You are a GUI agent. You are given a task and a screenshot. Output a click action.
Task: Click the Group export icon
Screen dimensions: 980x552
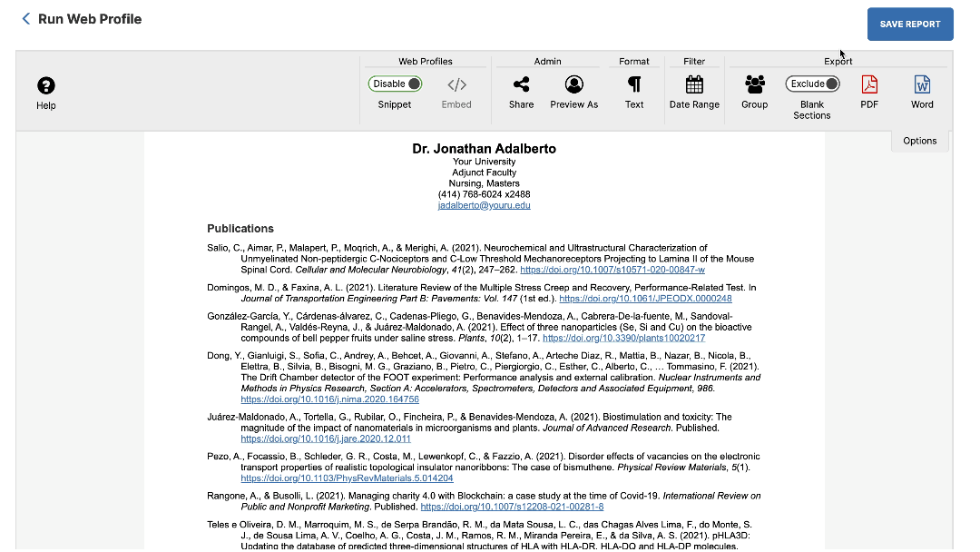pyautogui.click(x=754, y=83)
